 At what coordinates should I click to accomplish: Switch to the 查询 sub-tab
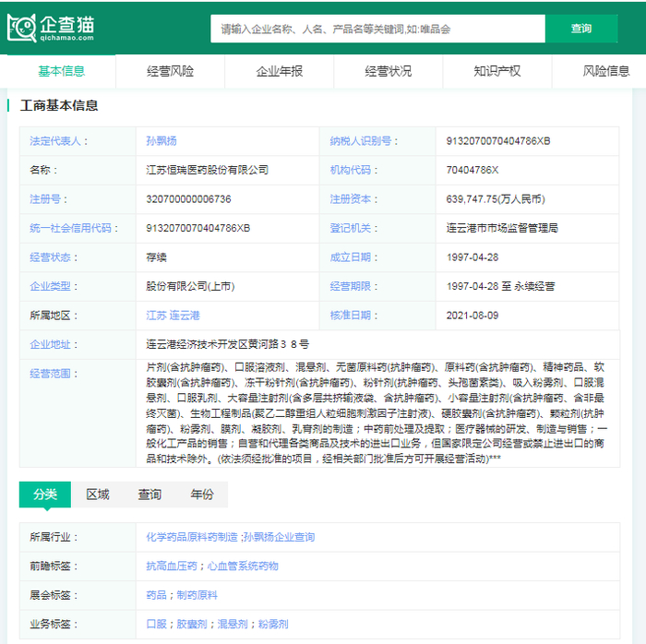pyautogui.click(x=150, y=495)
